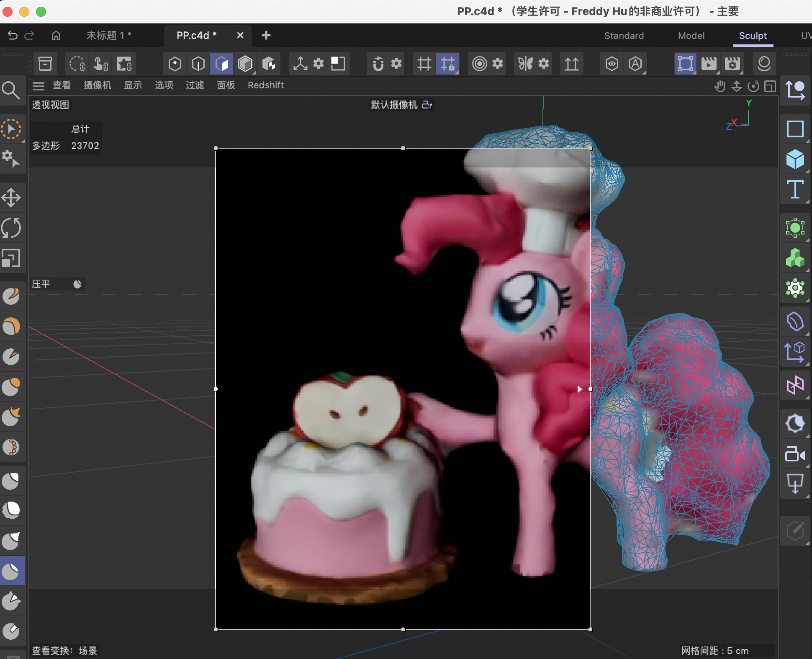Switch to the 未标题 1 tab
The image size is (812, 659).
coord(108,36)
